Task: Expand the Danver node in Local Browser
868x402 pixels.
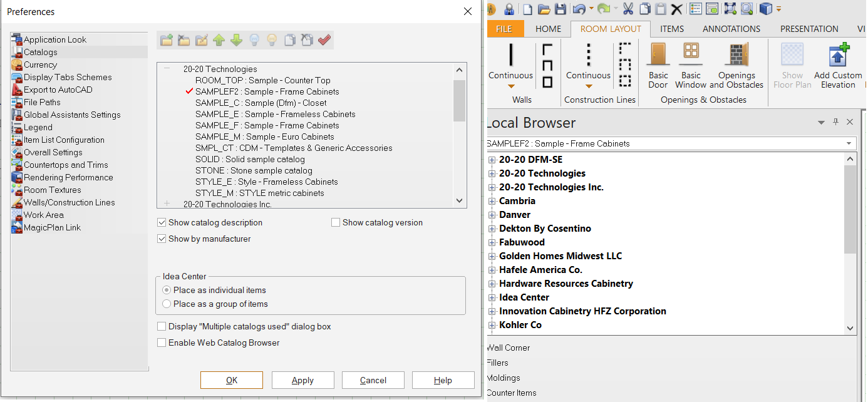Action: click(x=492, y=215)
